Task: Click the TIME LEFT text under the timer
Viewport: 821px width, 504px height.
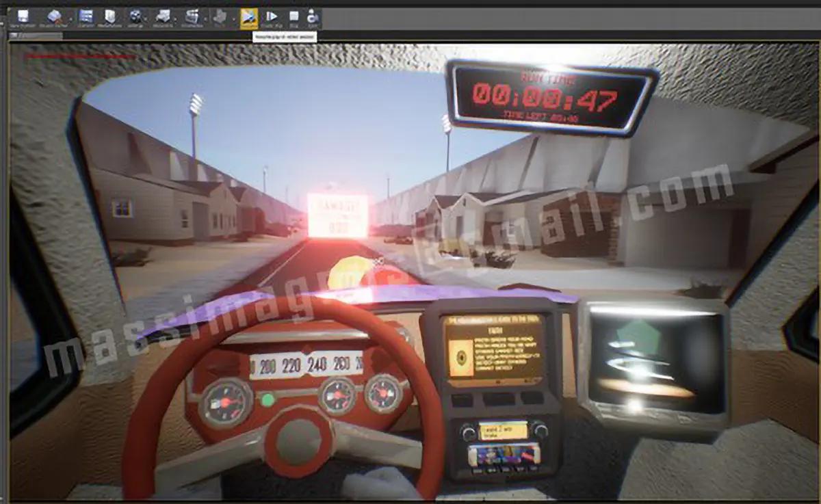Action: (x=542, y=117)
